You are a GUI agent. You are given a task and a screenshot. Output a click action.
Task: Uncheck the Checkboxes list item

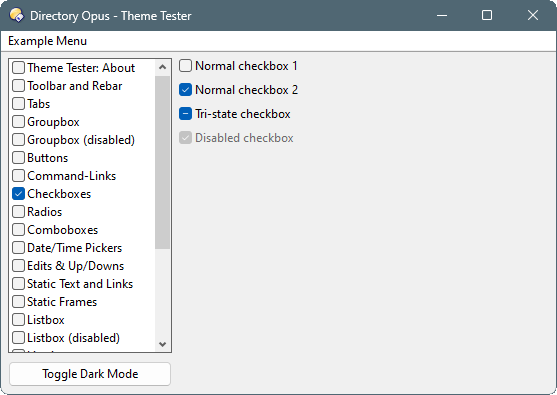pyautogui.click(x=18, y=194)
